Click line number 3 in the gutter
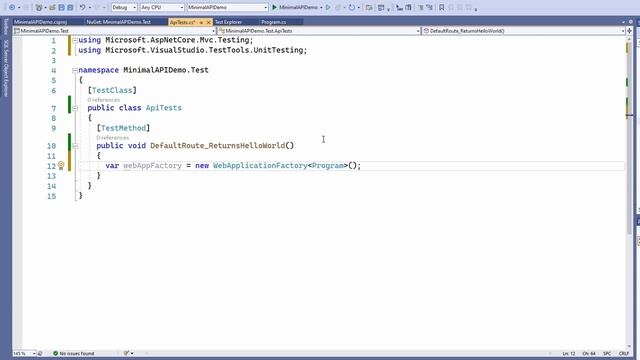This screenshot has width=640, height=360. click(x=53, y=60)
